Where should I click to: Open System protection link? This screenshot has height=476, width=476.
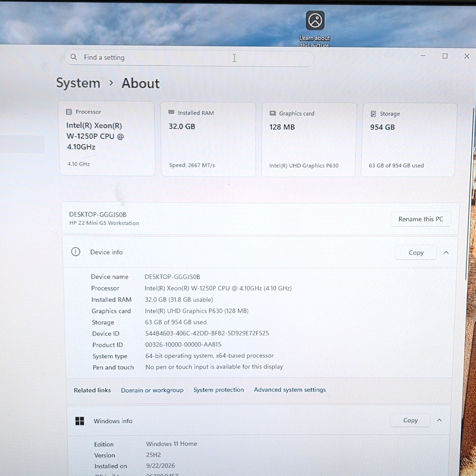pyautogui.click(x=219, y=390)
